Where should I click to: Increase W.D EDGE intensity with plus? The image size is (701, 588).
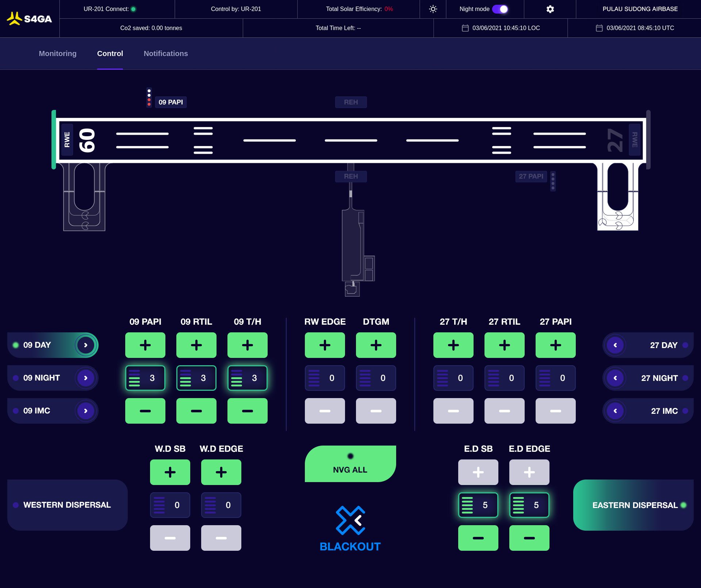[x=221, y=472]
